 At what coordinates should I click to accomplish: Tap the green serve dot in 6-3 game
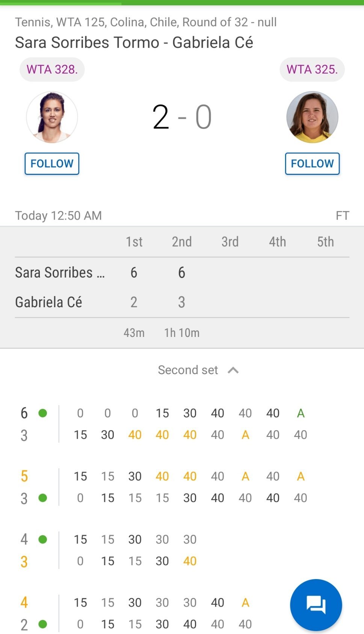pyautogui.click(x=43, y=413)
